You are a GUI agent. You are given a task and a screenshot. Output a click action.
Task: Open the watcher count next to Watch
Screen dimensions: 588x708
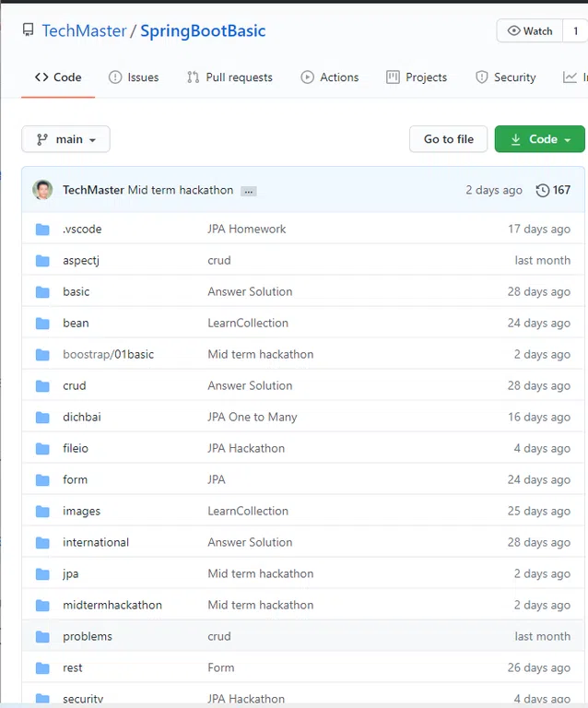[575, 30]
